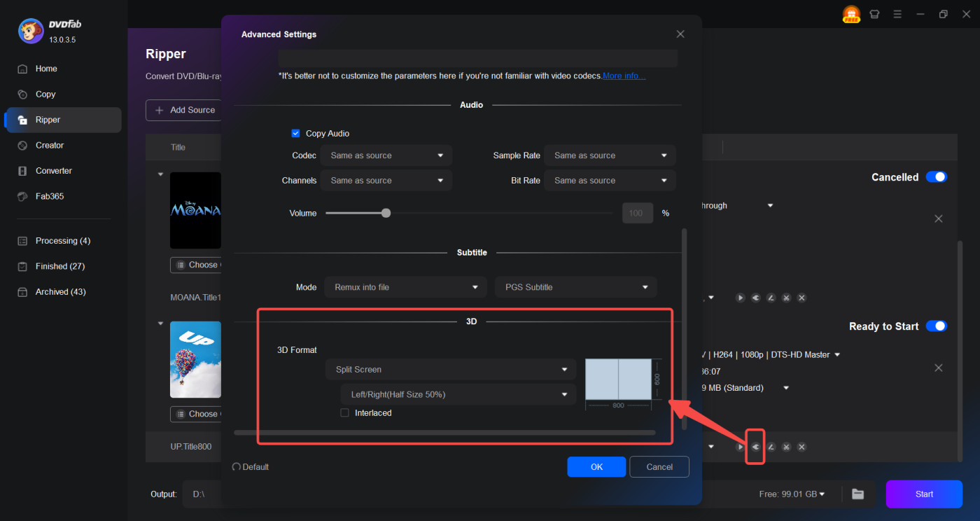This screenshot has width=980, height=521.
Task: Open the subtitle Mode Remux into file dropdown
Action: pyautogui.click(x=405, y=287)
